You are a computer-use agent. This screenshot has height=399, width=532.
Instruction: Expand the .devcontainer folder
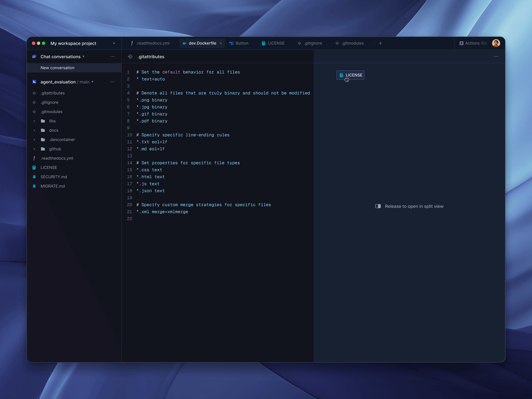click(34, 139)
